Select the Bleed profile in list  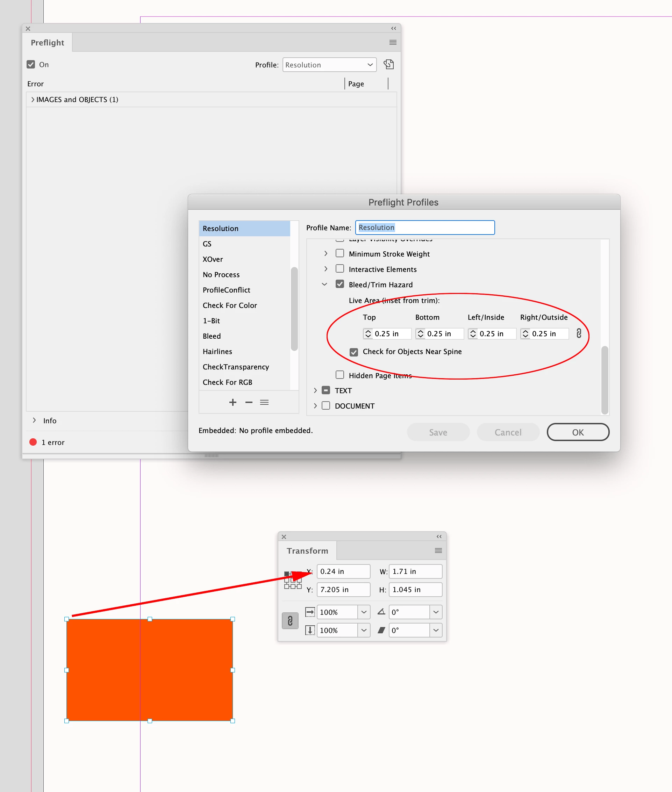point(212,336)
